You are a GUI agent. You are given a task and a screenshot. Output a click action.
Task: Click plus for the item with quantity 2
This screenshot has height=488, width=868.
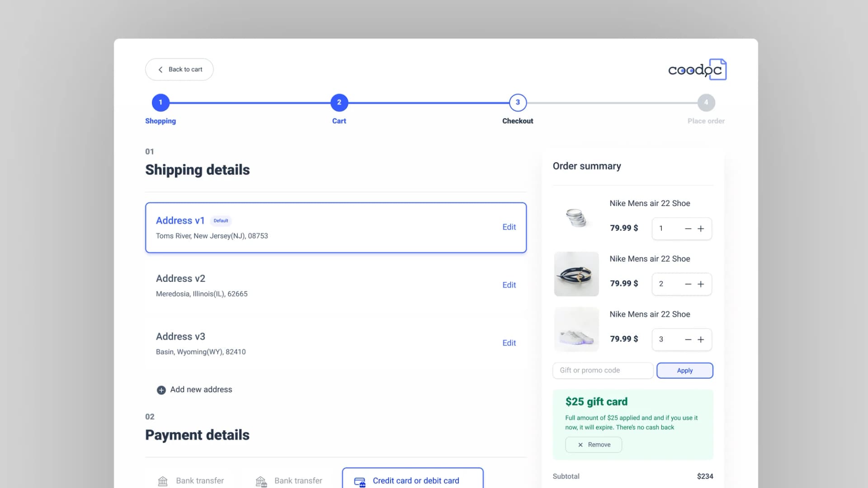tap(701, 284)
